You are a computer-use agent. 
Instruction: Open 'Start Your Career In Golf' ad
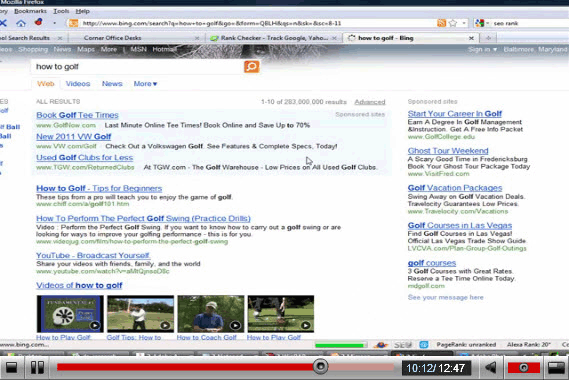coord(454,114)
